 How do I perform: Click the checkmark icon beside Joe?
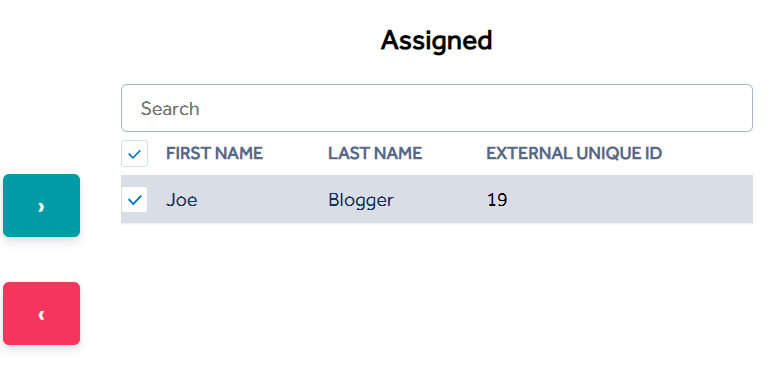[x=134, y=200]
